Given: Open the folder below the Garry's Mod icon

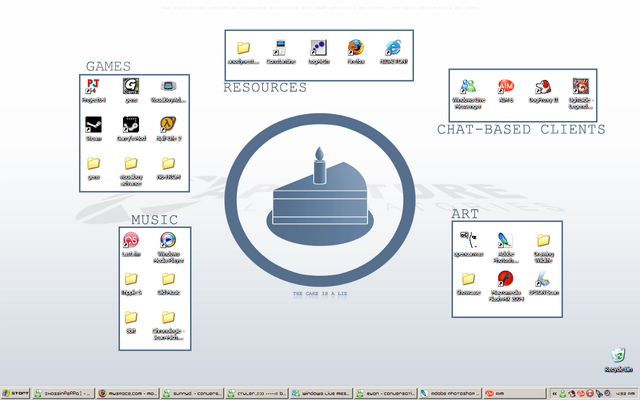Looking at the screenshot, I should tap(131, 163).
